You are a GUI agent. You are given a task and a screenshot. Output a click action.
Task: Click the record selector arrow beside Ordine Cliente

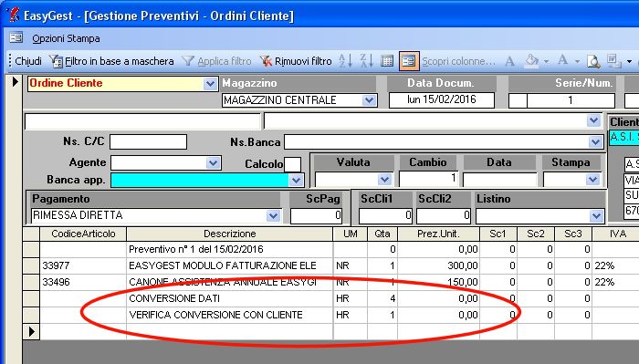tap(16, 82)
